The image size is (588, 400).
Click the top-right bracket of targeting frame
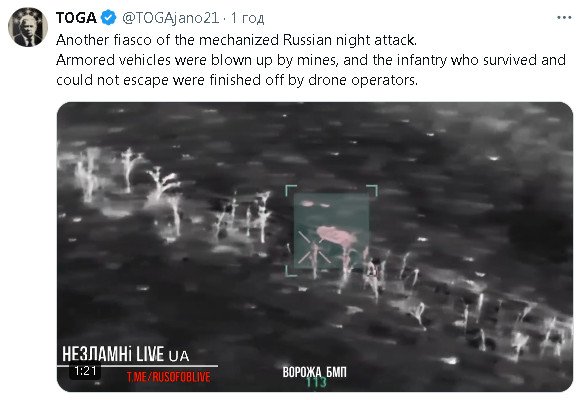pos(372,190)
